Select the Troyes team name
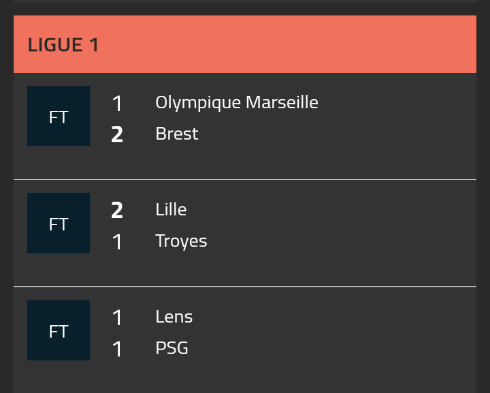 181,242
